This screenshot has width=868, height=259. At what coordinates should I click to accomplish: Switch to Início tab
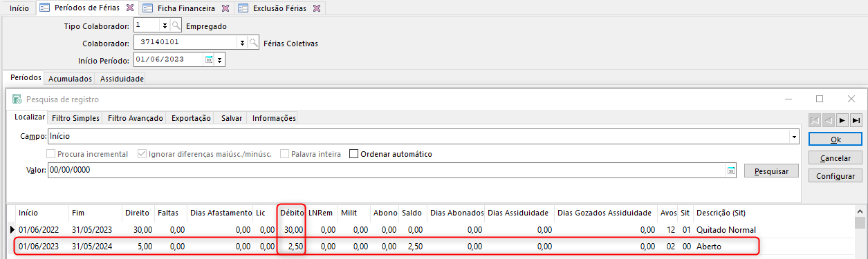click(x=19, y=8)
